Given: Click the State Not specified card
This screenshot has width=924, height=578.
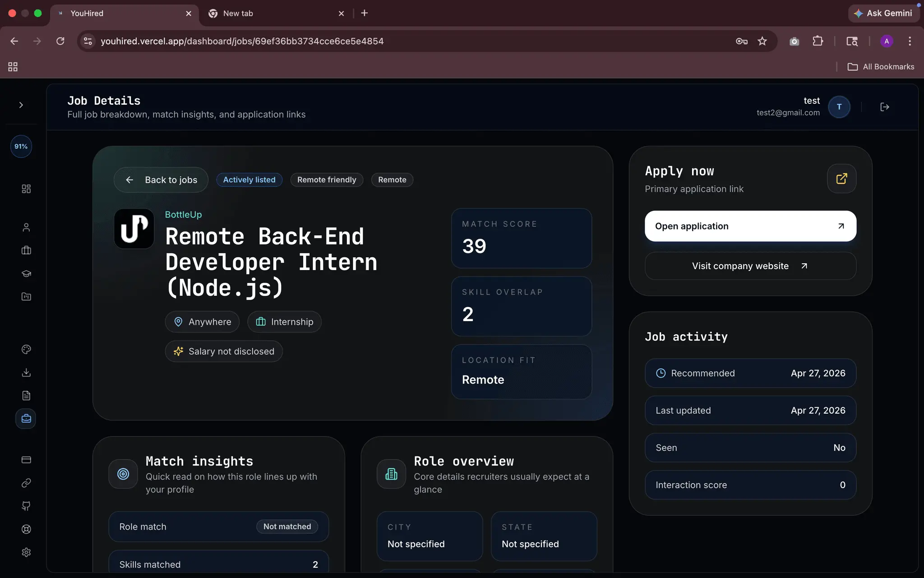Looking at the screenshot, I should (x=544, y=536).
